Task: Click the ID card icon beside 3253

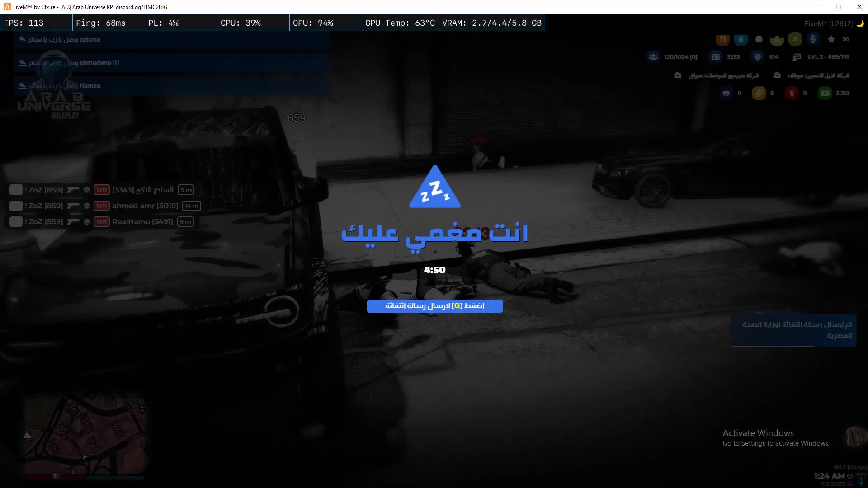Action: pyautogui.click(x=716, y=57)
